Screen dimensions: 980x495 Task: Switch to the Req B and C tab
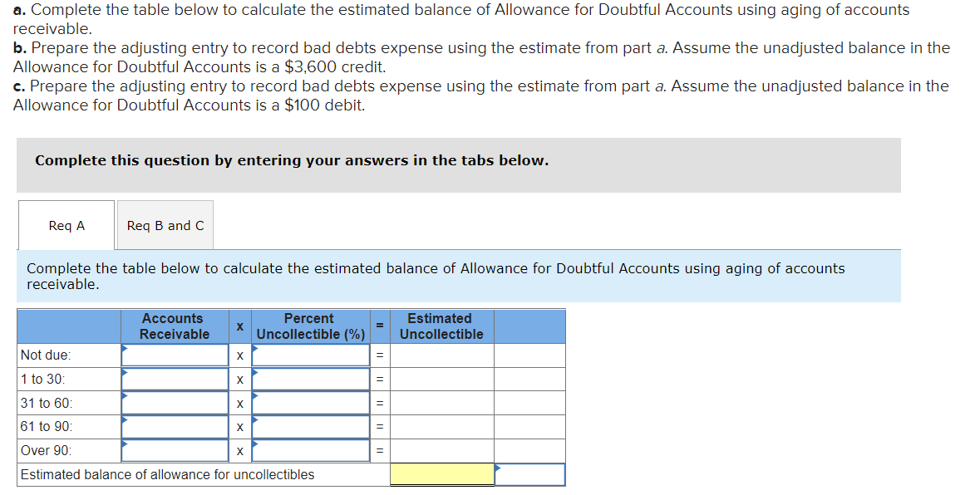165,224
